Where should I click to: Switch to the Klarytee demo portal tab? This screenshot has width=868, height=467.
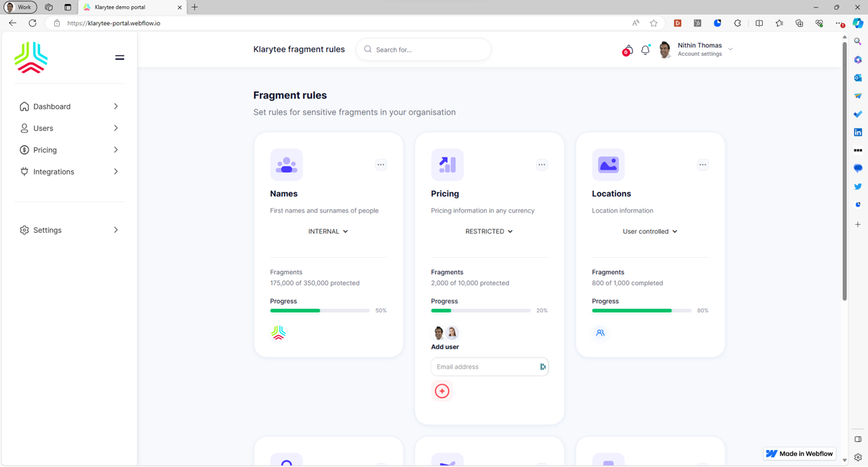pyautogui.click(x=129, y=7)
